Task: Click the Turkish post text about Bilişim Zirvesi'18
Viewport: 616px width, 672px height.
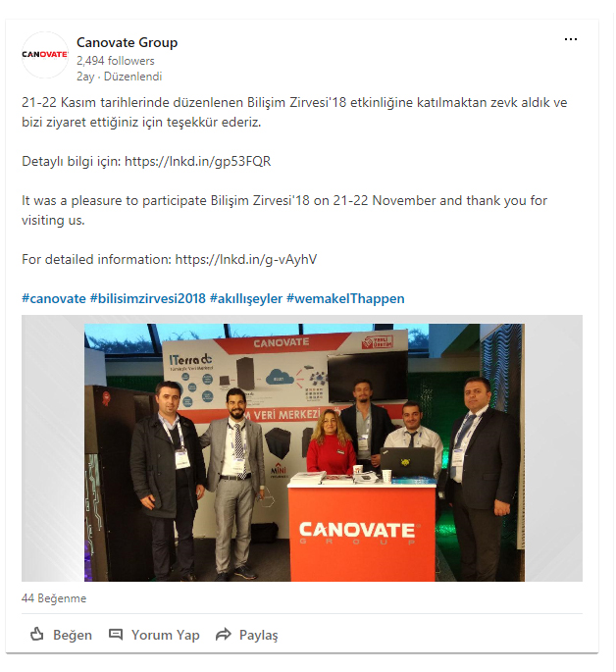Action: (x=294, y=112)
